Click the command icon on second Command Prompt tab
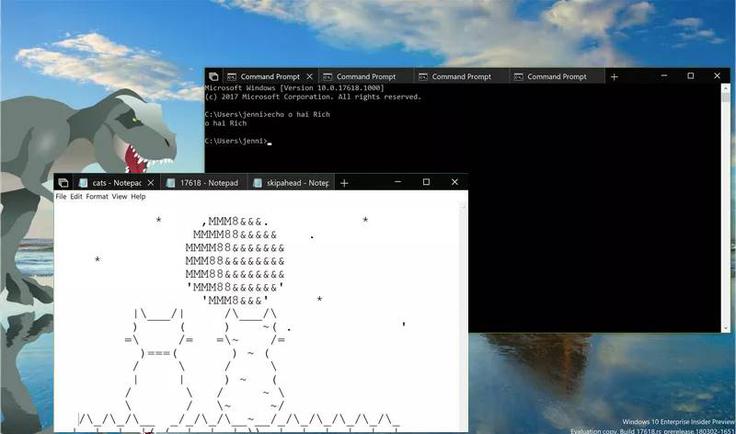 [x=328, y=76]
